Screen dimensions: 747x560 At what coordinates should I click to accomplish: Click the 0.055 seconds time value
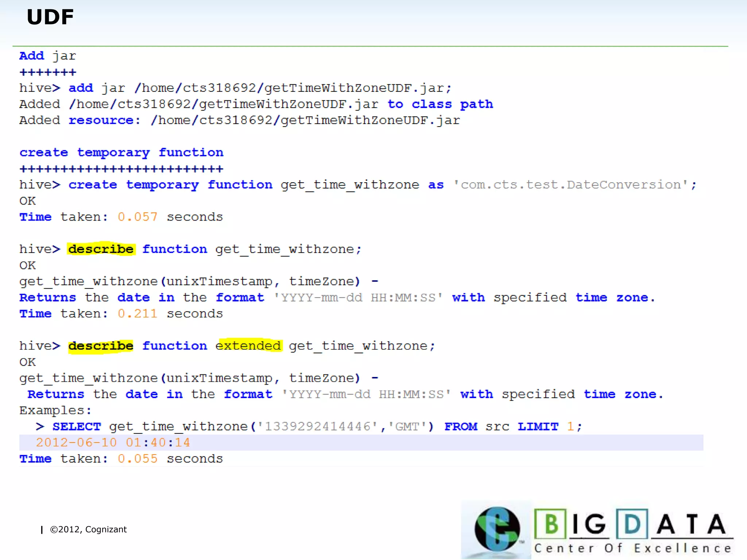[138, 459]
